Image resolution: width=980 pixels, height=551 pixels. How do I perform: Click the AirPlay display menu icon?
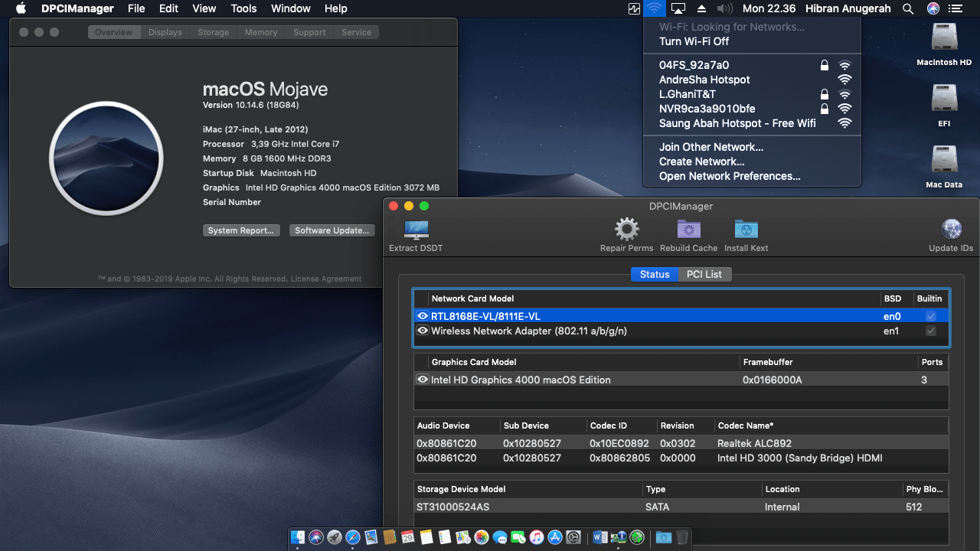coord(678,8)
